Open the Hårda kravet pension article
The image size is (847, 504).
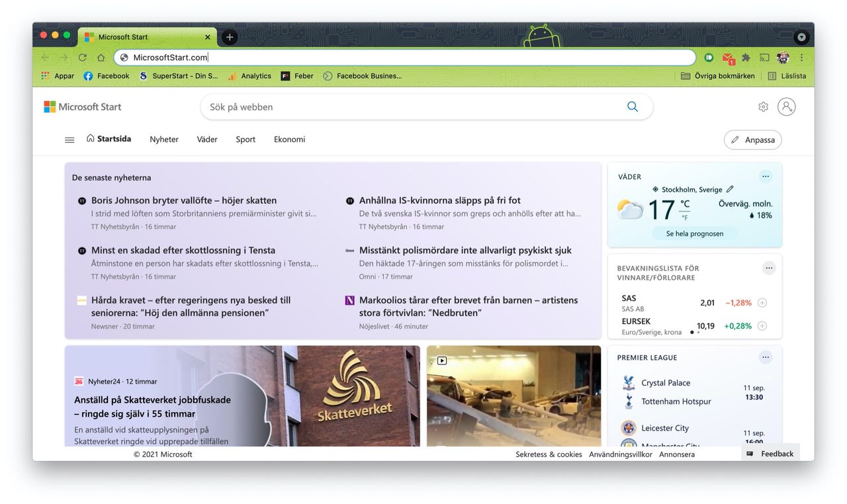pos(191,306)
